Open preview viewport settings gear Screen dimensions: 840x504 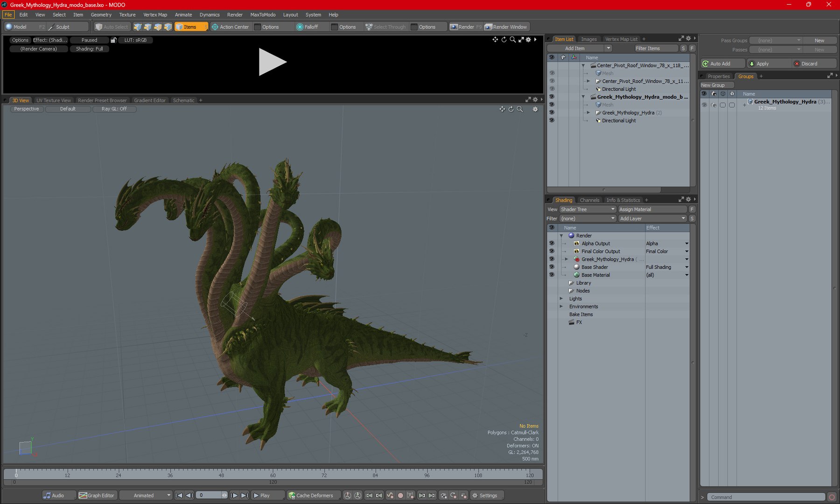pos(528,40)
